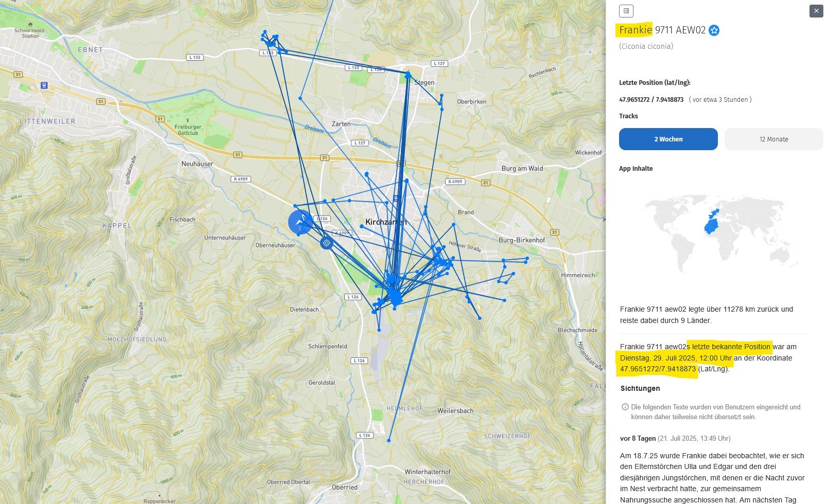Click the highlighted coordinate 47.9651272/7.9418873 text
This screenshot has width=828, height=504.
point(658,369)
